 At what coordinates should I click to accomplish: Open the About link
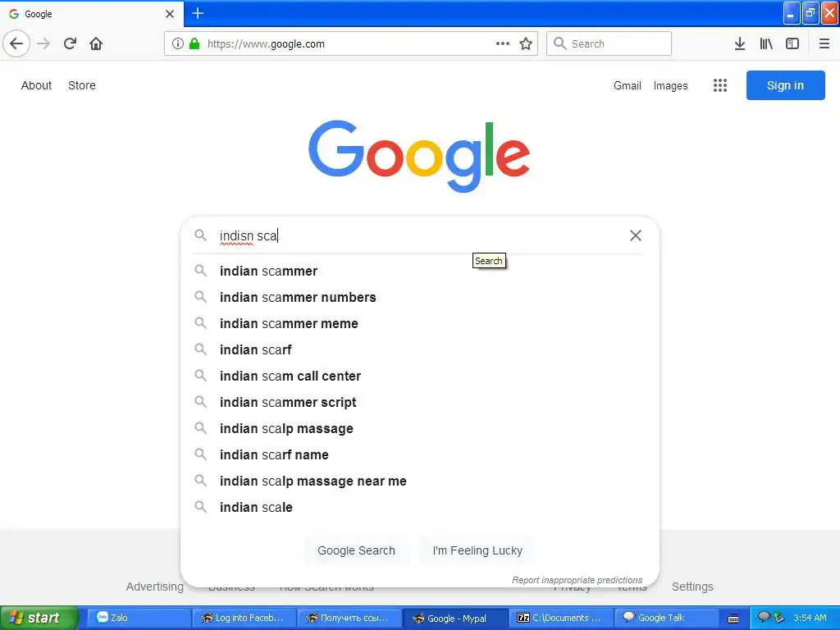(36, 85)
